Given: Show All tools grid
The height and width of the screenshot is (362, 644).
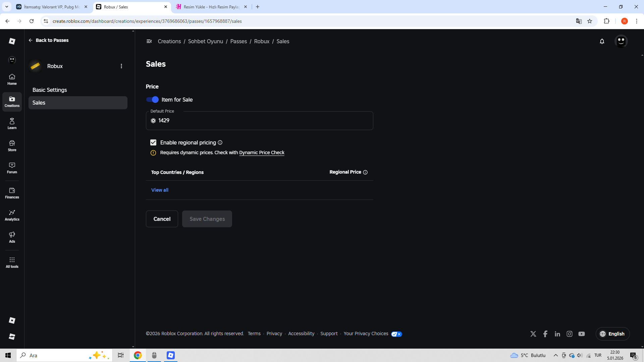Looking at the screenshot, I should click(12, 262).
